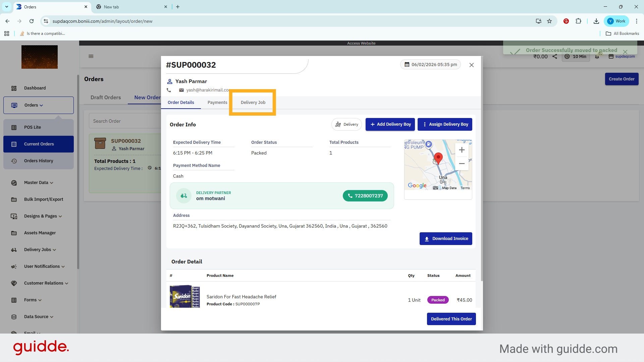Select Current Orders in sidebar

39,144
